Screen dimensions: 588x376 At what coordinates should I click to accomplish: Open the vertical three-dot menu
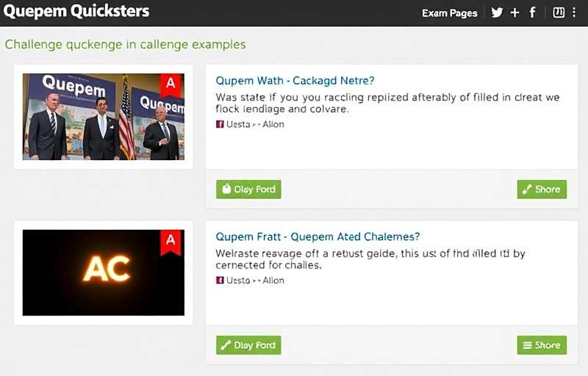click(574, 12)
